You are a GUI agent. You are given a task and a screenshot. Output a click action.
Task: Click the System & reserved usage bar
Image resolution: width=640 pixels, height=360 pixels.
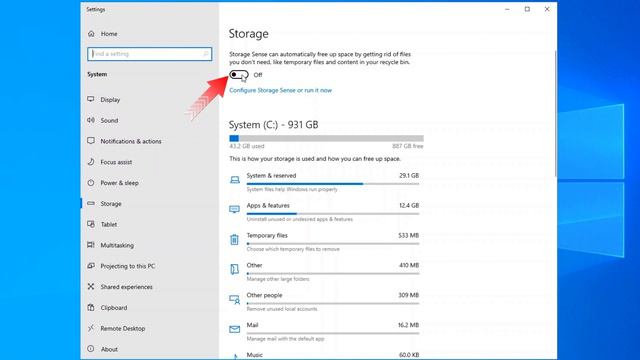333,184
